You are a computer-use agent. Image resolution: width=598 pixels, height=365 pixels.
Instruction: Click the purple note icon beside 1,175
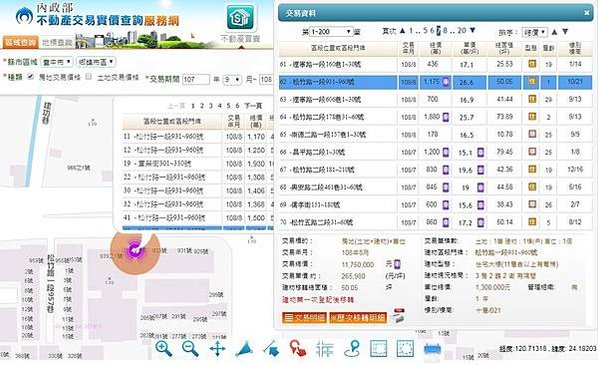445,82
